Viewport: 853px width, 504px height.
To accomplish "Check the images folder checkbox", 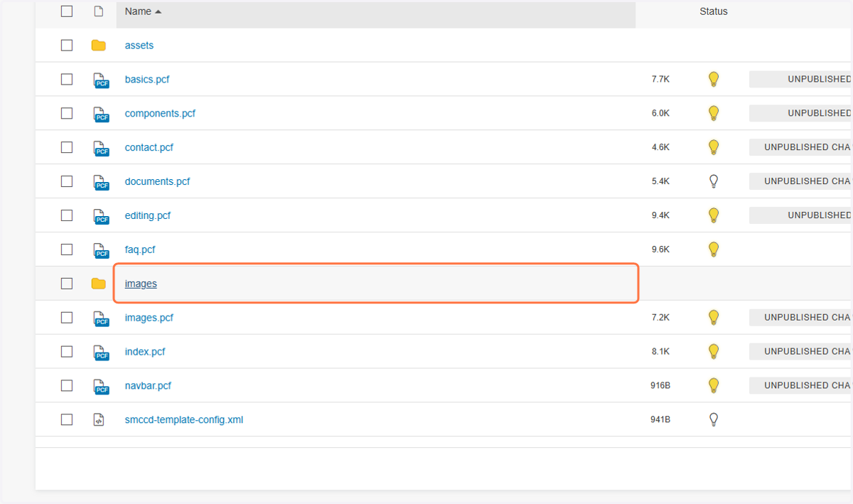I will click(67, 284).
